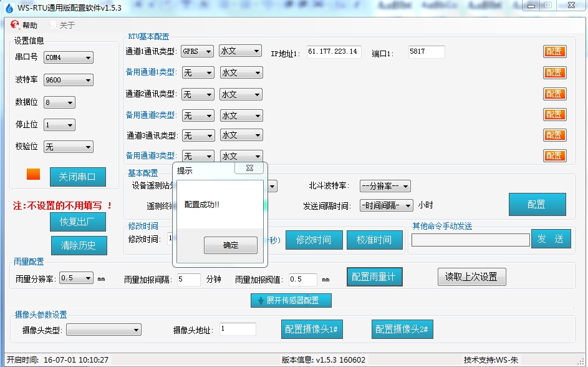
Task: Click the 摄像头地址 input field
Action: (x=238, y=329)
